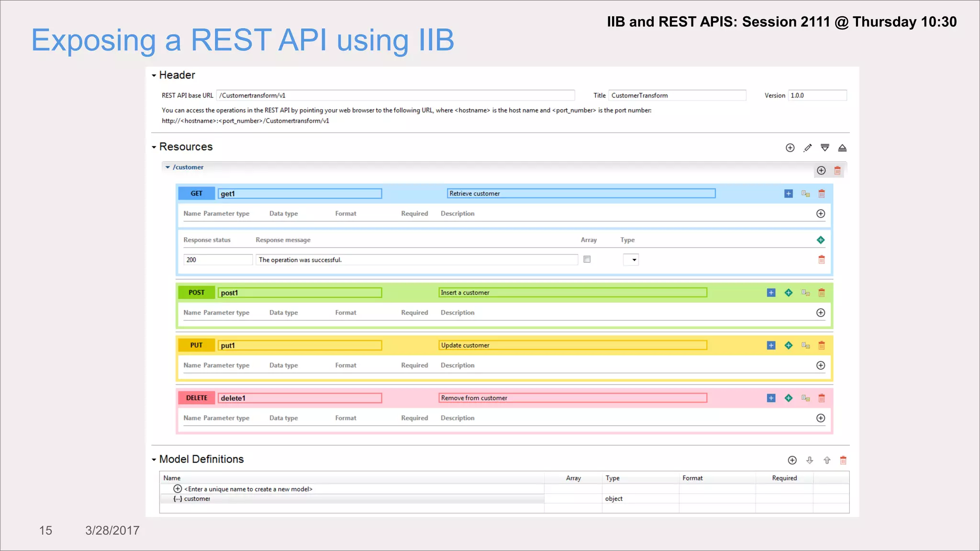The image size is (980, 551).
Task: Edit the REST API base URL field
Action: 396,96
